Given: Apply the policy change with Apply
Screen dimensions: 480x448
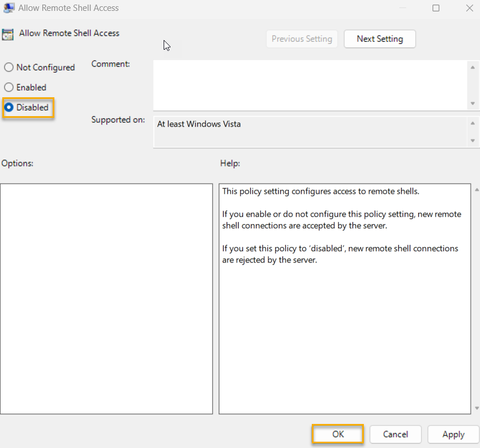Looking at the screenshot, I should [453, 434].
